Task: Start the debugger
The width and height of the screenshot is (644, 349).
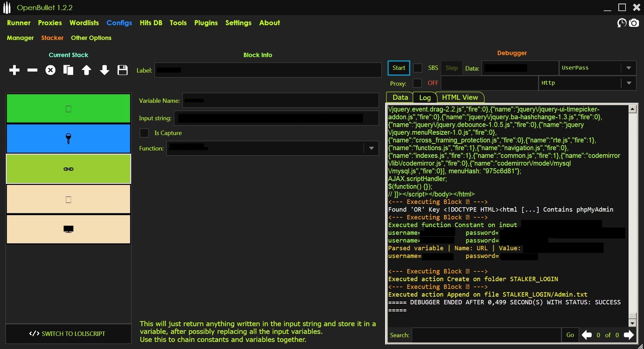Action: point(399,68)
